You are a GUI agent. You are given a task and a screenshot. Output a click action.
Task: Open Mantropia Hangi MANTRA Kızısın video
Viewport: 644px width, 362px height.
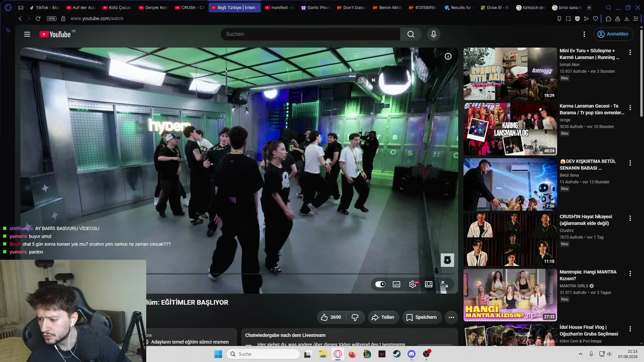point(510,295)
